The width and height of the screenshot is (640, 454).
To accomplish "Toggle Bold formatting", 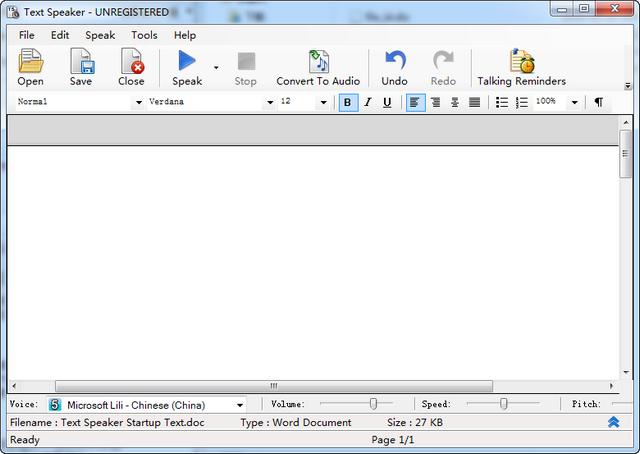I will tap(348, 102).
